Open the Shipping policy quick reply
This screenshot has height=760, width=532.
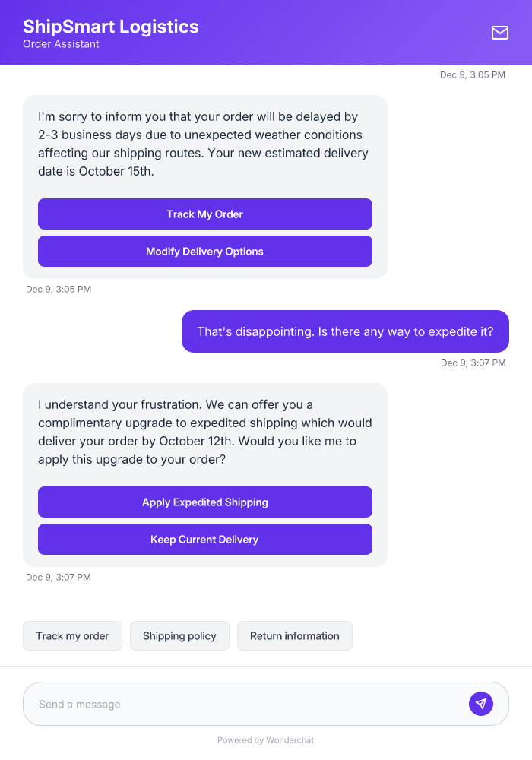[179, 635]
